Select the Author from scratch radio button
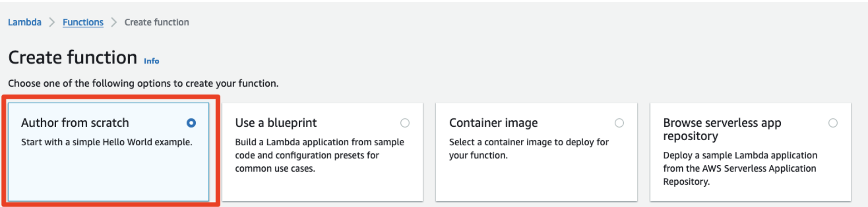The width and height of the screenshot is (868, 207). pyautogui.click(x=191, y=123)
